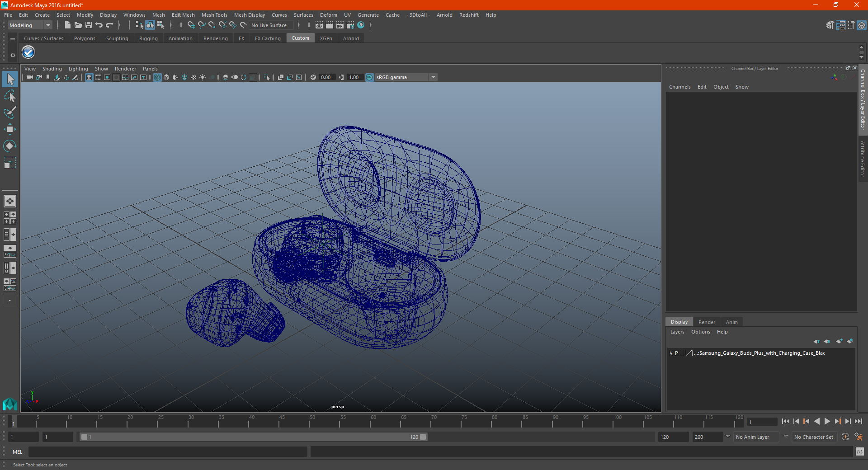Screen dimensions: 868x470
Task: Toggle the sRGB color management ON button
Action: click(369, 77)
